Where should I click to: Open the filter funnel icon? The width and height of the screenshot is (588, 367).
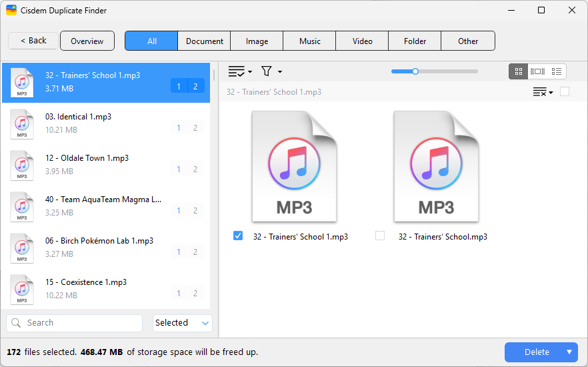[266, 71]
